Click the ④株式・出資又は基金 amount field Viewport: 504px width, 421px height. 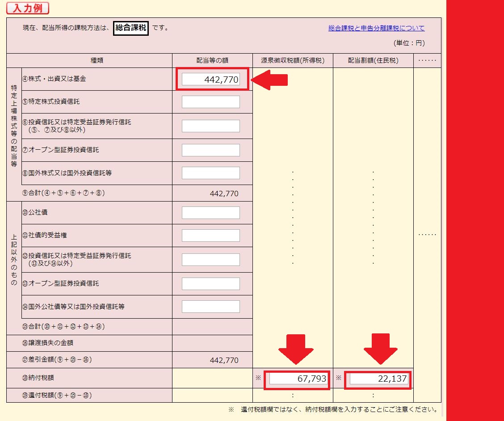pyautogui.click(x=211, y=79)
